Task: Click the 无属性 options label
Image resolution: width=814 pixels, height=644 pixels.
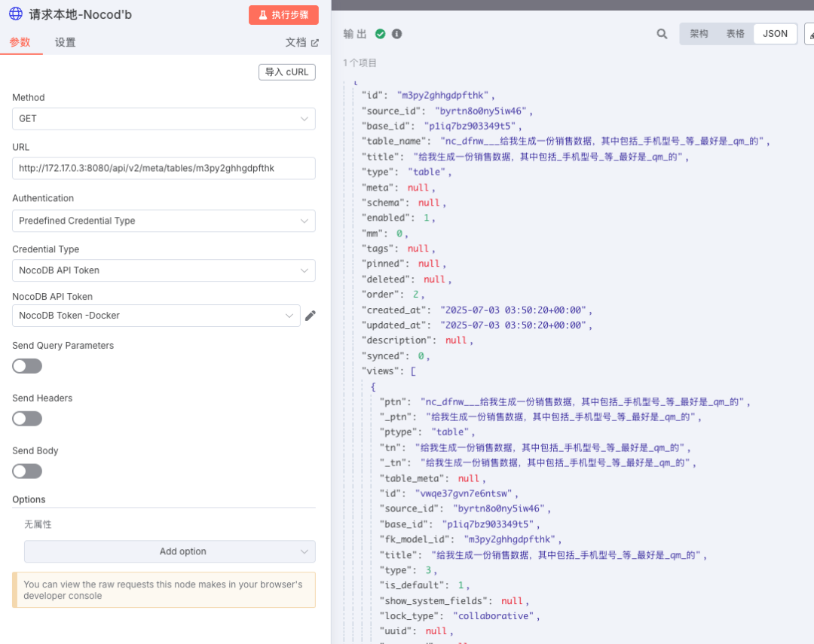Action: click(x=38, y=525)
